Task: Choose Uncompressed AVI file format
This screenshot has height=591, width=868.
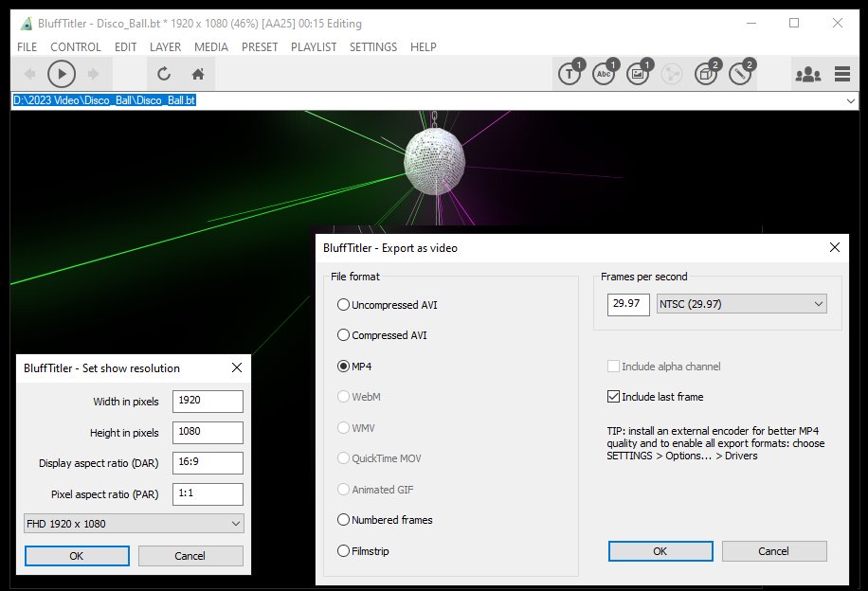Action: click(387, 305)
